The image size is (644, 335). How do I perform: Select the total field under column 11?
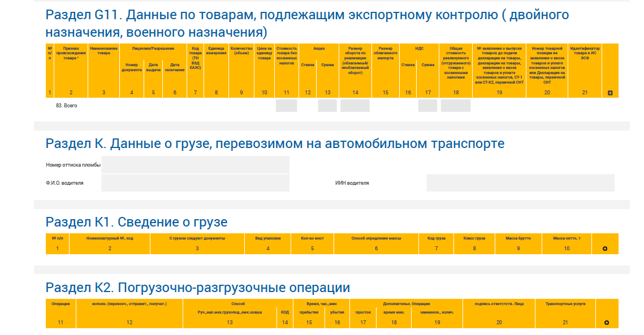click(x=286, y=106)
